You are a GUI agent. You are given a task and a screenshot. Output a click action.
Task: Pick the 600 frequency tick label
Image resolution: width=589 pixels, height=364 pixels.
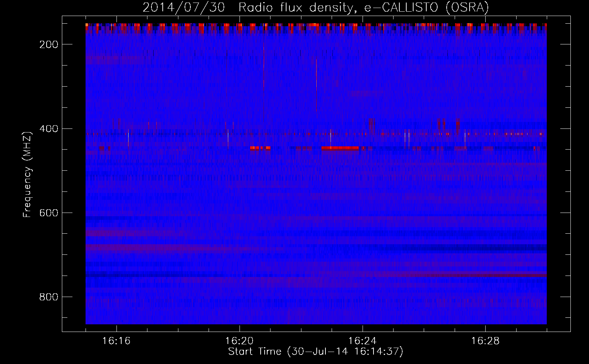pos(49,213)
